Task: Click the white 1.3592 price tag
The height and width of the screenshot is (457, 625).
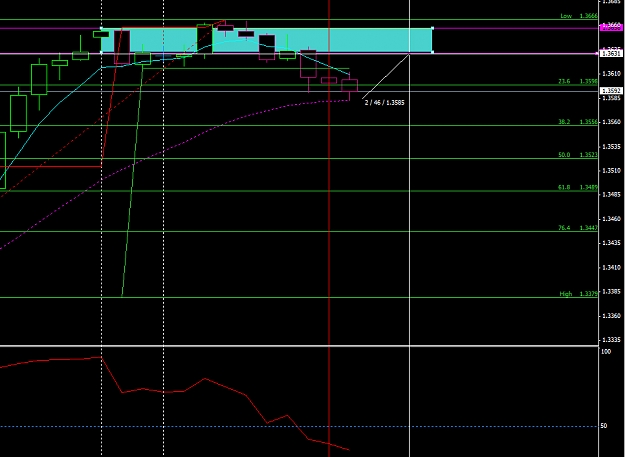Action: pyautogui.click(x=612, y=91)
